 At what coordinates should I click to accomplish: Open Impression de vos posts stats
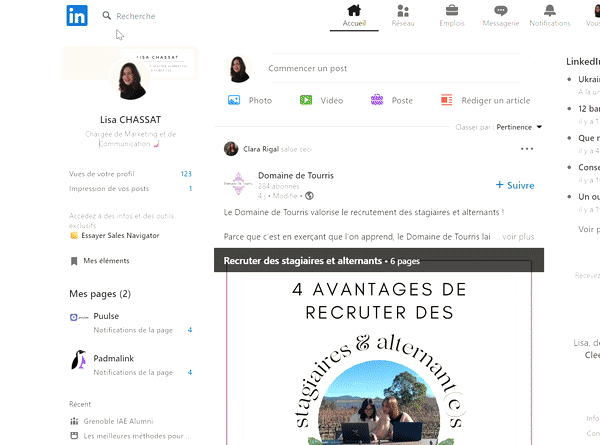[130, 189]
